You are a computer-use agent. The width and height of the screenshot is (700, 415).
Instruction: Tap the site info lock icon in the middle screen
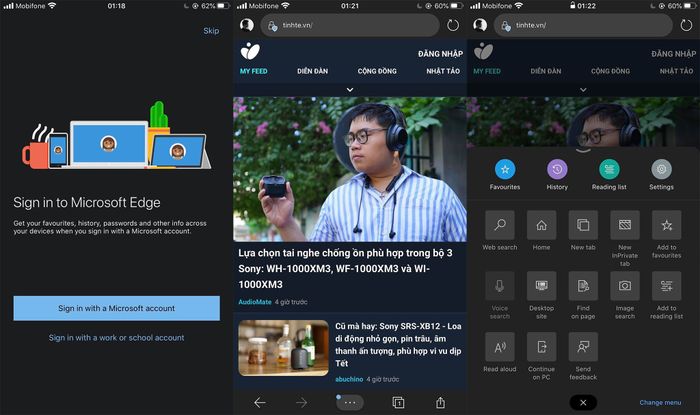click(x=272, y=26)
